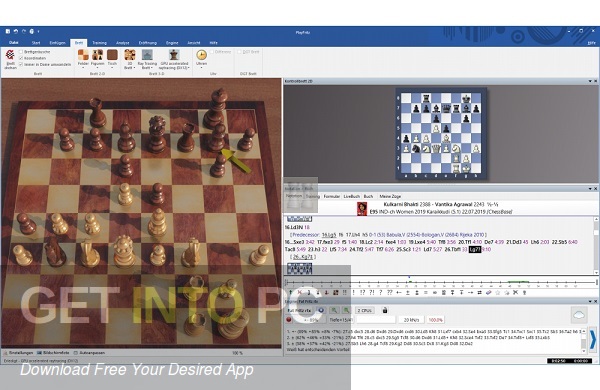Toggle the Koordinaten checkbox

(21, 58)
